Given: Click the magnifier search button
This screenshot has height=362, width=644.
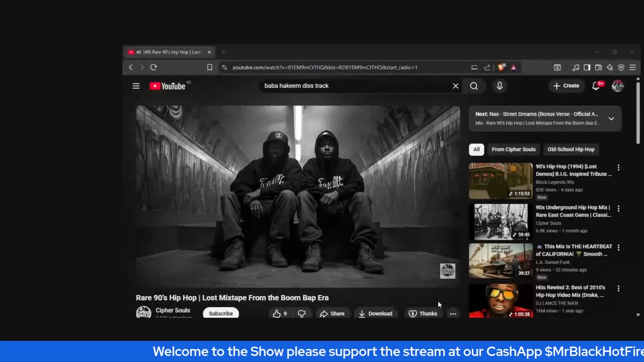Looking at the screenshot, I should (x=474, y=86).
